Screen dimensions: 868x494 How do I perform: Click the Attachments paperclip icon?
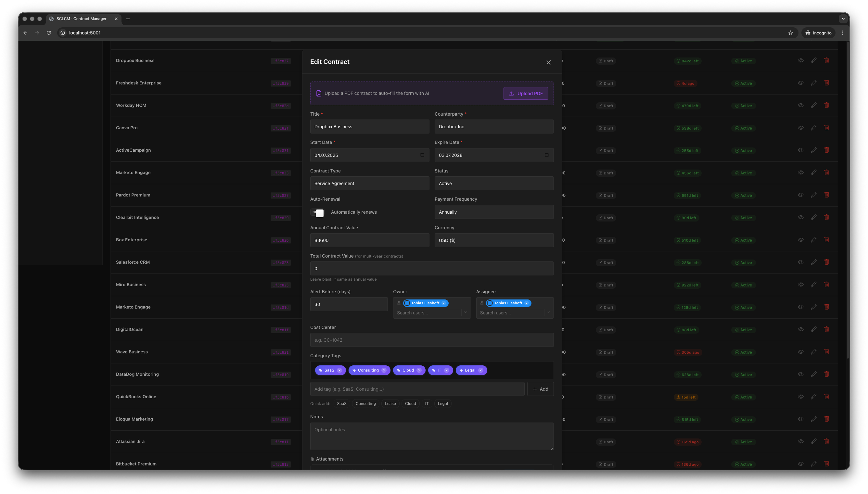point(312,459)
